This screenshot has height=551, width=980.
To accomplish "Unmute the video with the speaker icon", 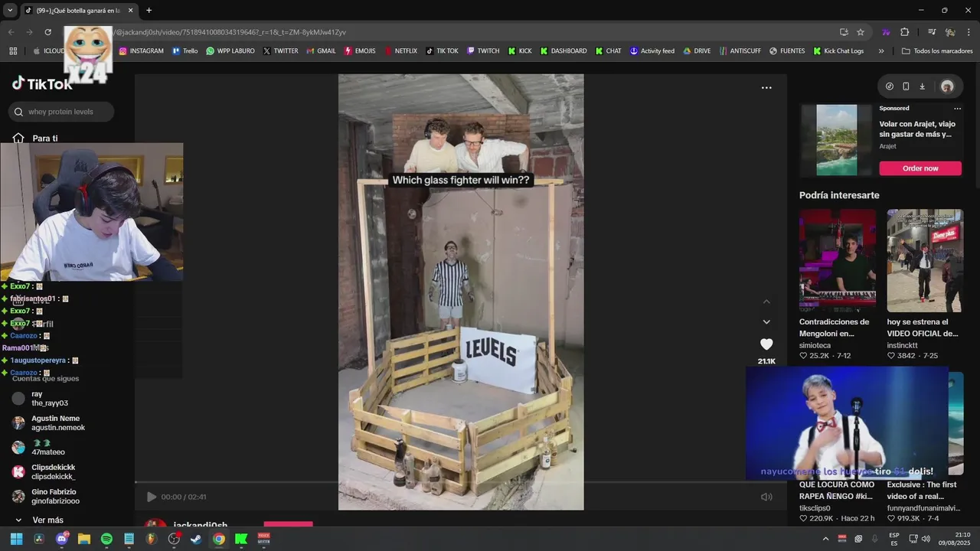I will coord(766,497).
